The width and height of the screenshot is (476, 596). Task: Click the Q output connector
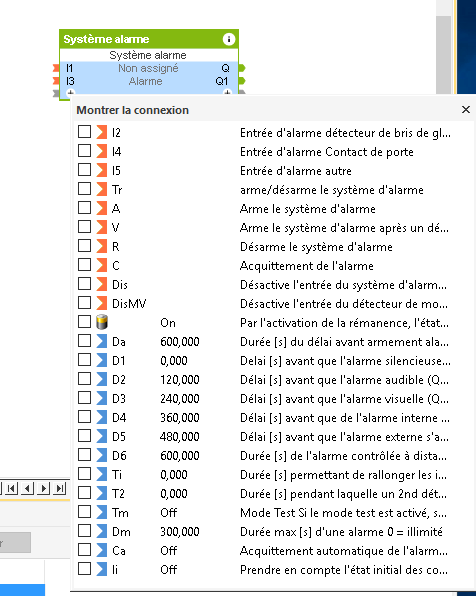[x=242, y=68]
